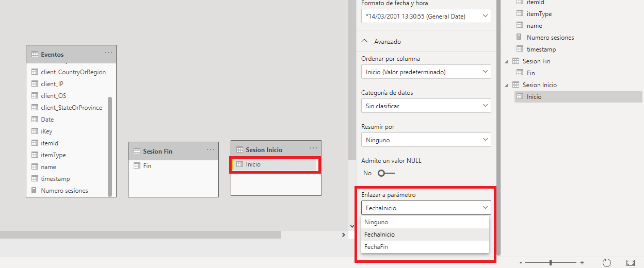Image resolution: width=644 pixels, height=268 pixels.
Task: Open the Eventos table options menu (...)
Action: [108, 53]
